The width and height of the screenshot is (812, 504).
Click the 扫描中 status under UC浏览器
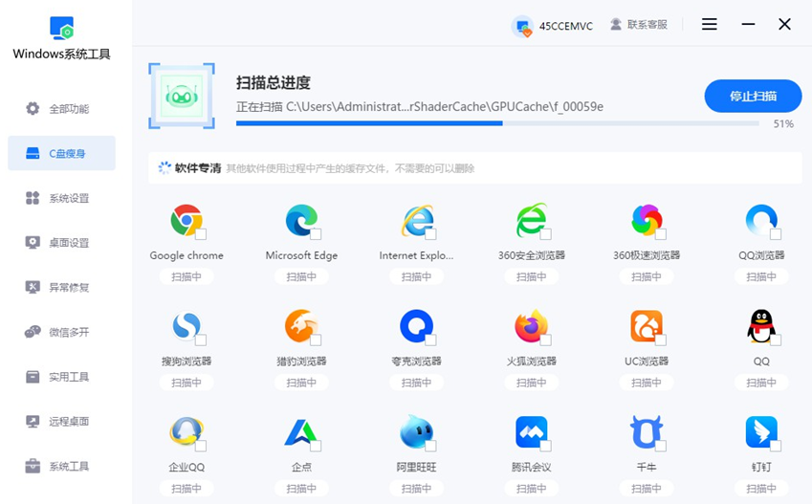647,383
